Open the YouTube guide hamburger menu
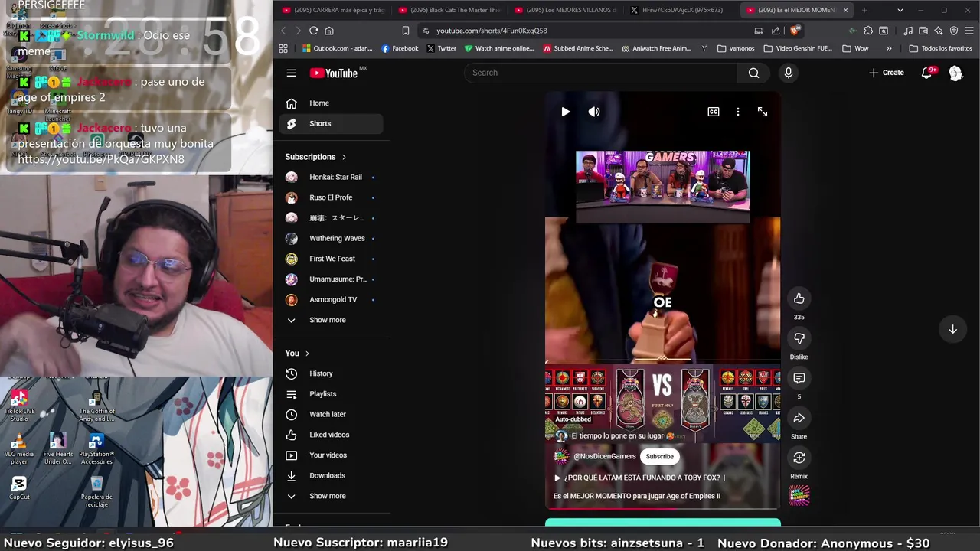 point(291,73)
